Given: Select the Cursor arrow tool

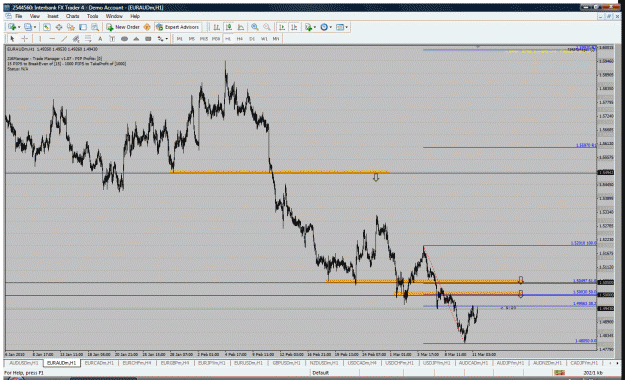Looking at the screenshot, I should (12, 39).
